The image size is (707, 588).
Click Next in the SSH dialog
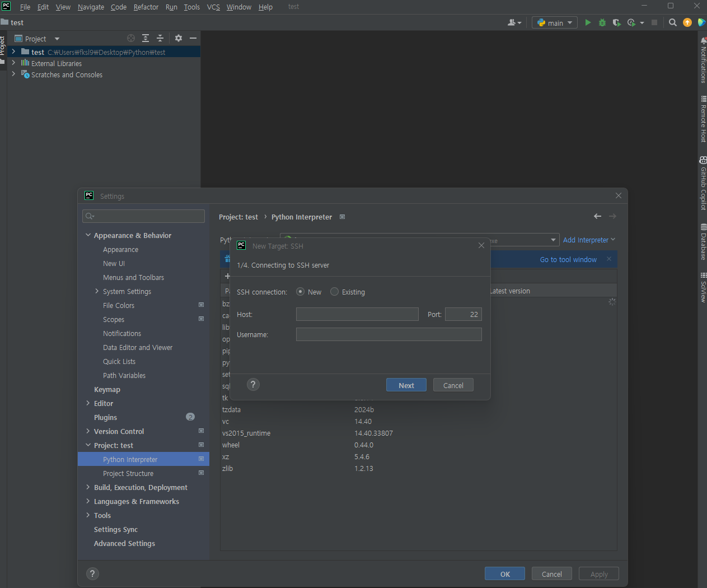406,385
